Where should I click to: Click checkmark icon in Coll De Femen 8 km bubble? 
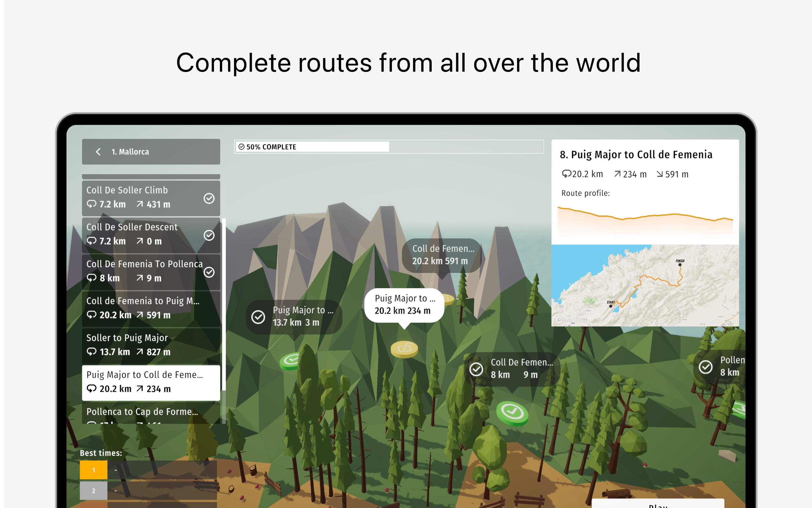click(x=476, y=369)
